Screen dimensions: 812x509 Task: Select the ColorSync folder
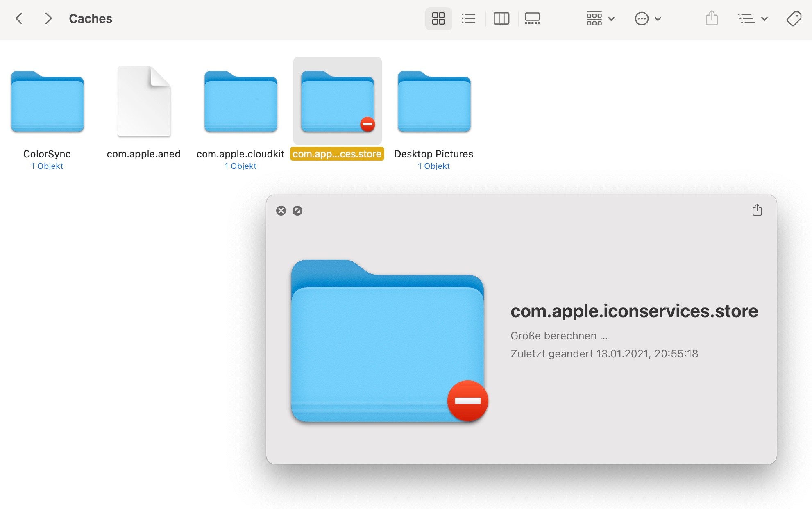[x=48, y=102]
